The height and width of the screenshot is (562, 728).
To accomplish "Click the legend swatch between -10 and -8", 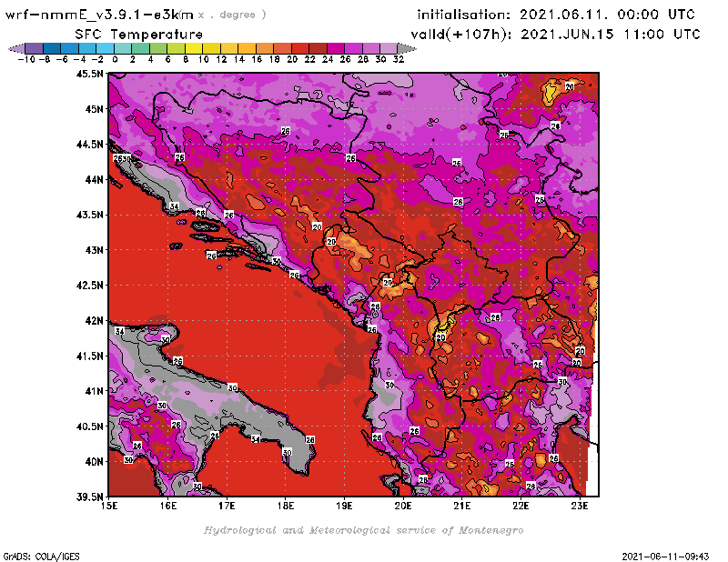I will 35,48.
